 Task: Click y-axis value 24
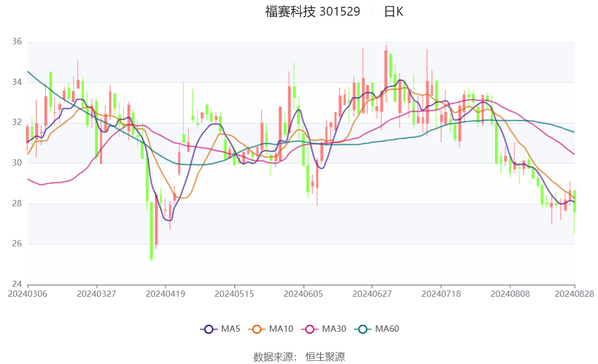[x=17, y=284]
